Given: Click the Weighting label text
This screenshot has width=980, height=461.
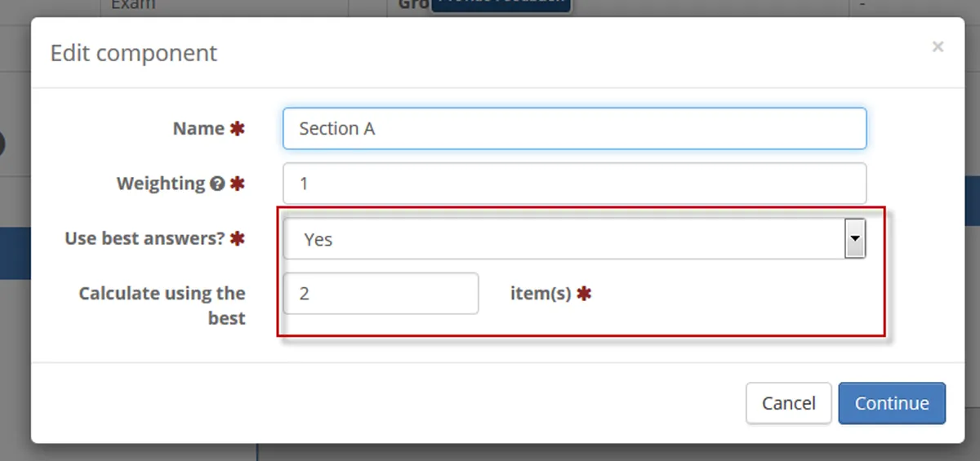Looking at the screenshot, I should [161, 184].
